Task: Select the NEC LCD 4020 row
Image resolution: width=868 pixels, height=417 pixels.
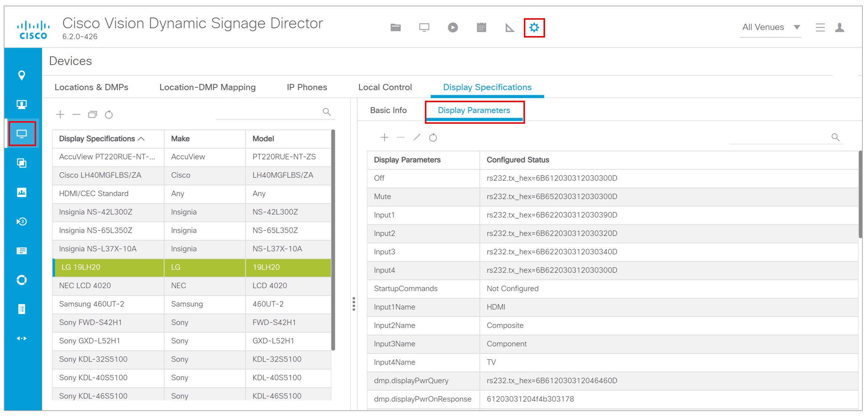Action: click(x=192, y=286)
